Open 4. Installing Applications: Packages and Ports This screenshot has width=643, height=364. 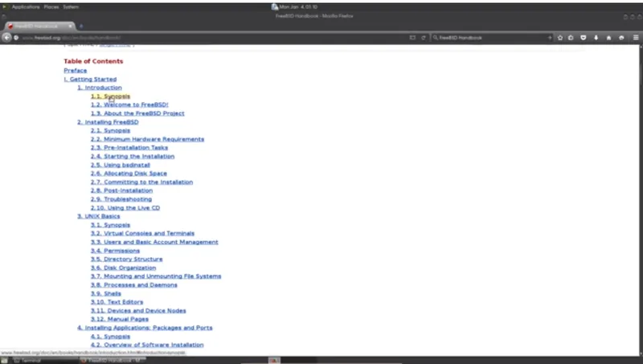pyautogui.click(x=145, y=328)
